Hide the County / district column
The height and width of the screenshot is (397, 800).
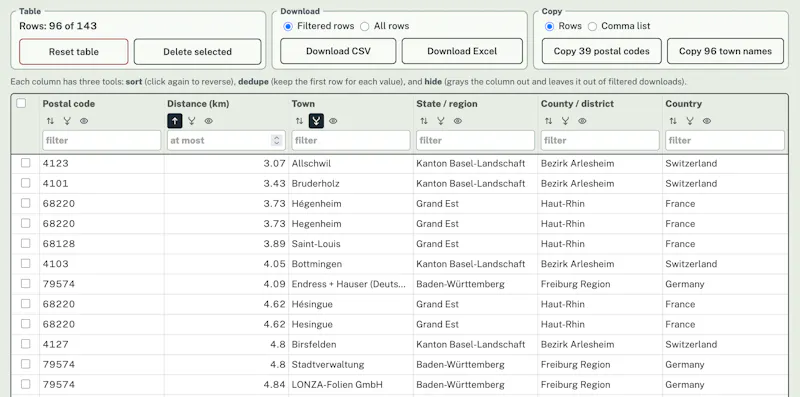point(582,121)
